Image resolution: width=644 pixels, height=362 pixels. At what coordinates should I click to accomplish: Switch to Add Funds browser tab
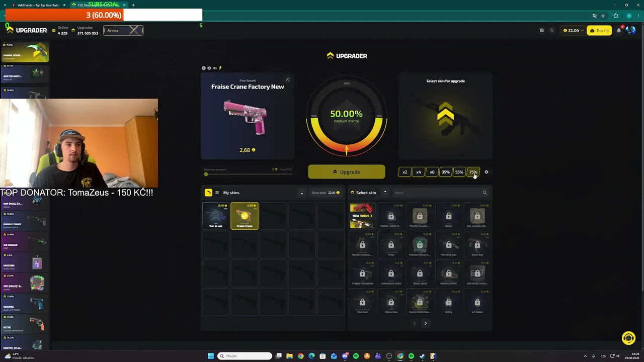tap(38, 5)
